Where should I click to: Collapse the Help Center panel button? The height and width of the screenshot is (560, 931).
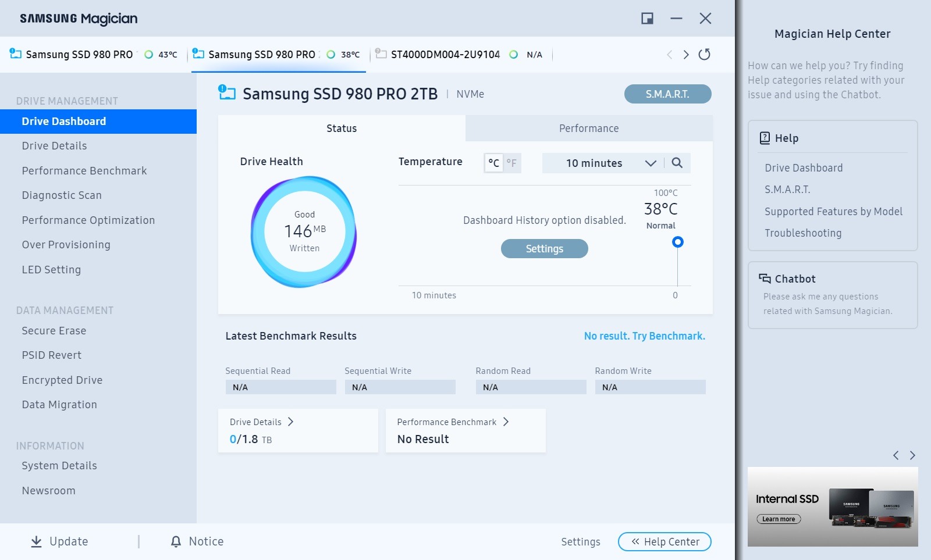click(665, 542)
